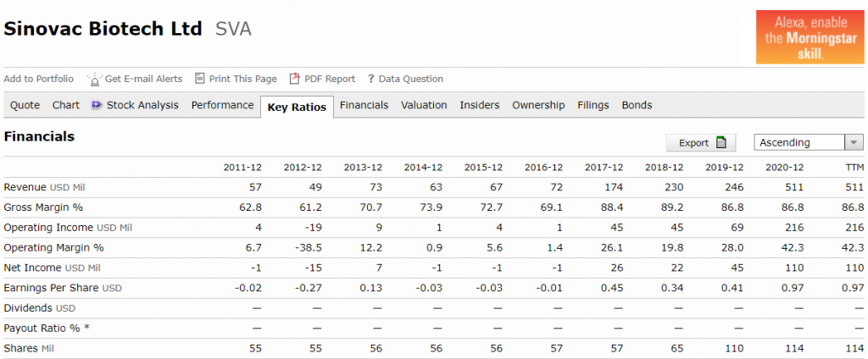Go to the Ownership tab
Screen dimensions: 868x359
(x=538, y=105)
